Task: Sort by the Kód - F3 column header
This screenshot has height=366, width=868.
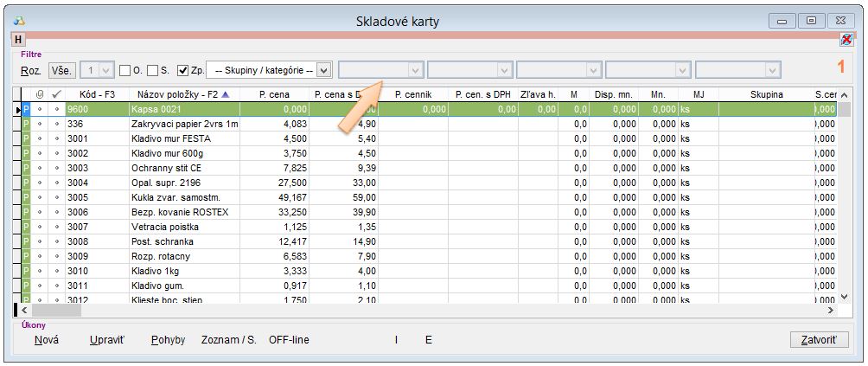Action: 97,94
